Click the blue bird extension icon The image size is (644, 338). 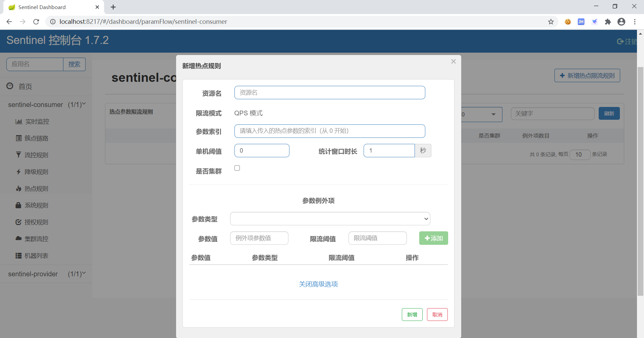tap(594, 22)
